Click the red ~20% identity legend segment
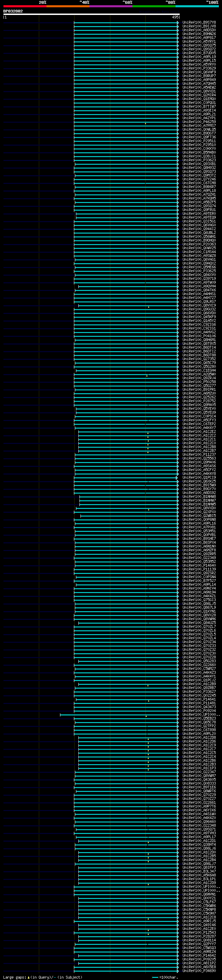222x980 pixels. click(x=25, y=6)
